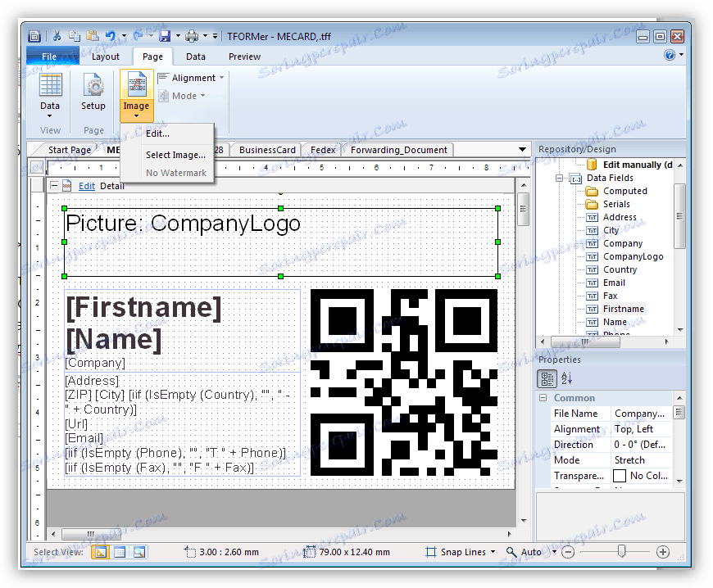Select the CompanyLogo field in the repository tree
This screenshot has width=713, height=588.
[x=633, y=256]
